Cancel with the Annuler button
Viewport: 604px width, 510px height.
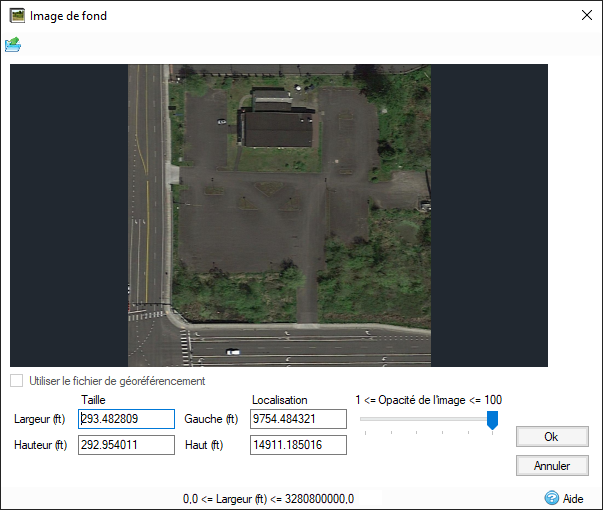(x=552, y=466)
